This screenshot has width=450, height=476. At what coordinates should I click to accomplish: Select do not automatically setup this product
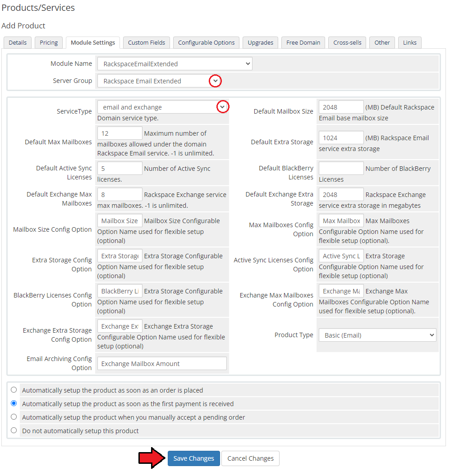pyautogui.click(x=14, y=430)
